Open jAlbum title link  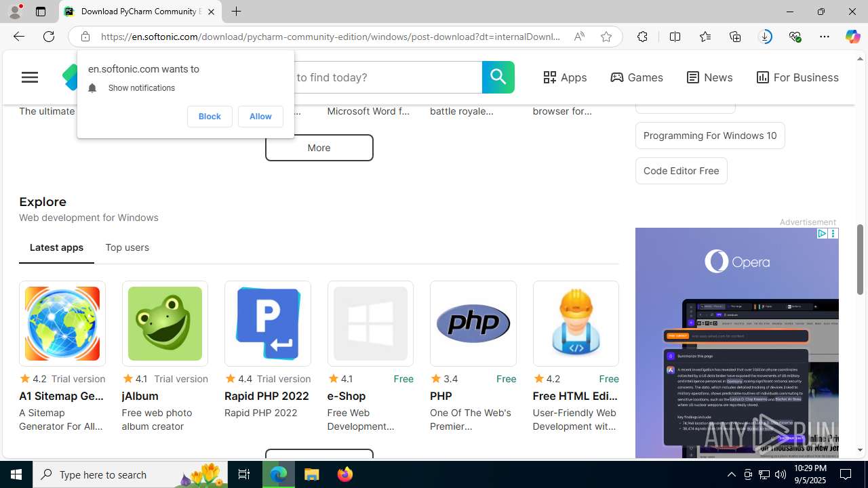[x=140, y=396]
